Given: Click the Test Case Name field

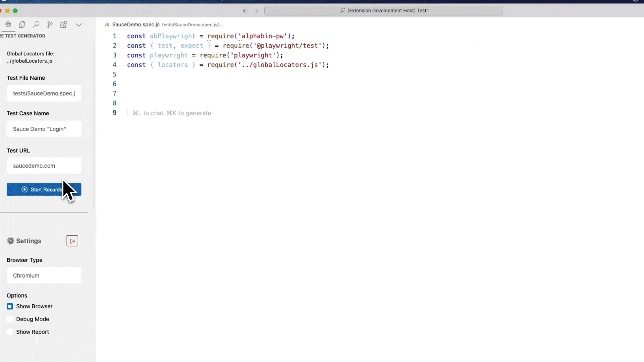Looking at the screenshot, I should coord(44,129).
